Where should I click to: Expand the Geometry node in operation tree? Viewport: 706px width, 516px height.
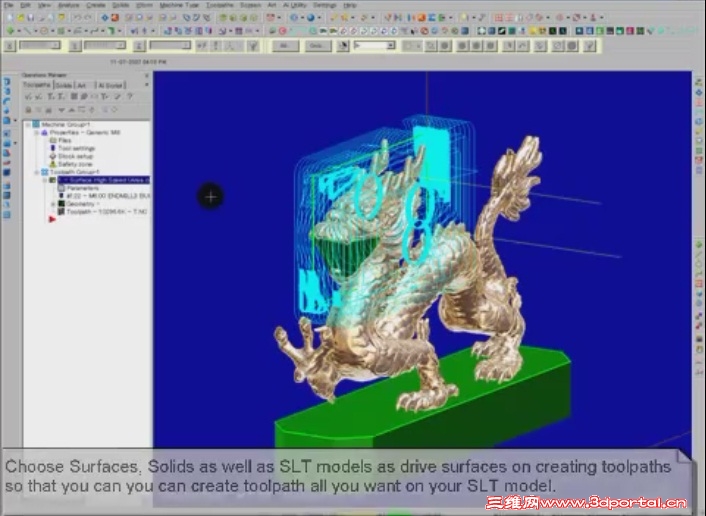[53, 204]
